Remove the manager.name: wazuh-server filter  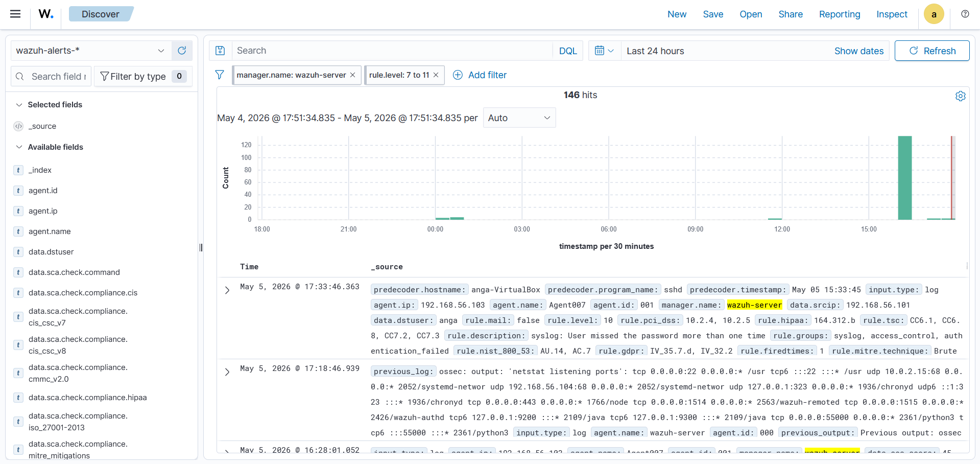(x=352, y=75)
